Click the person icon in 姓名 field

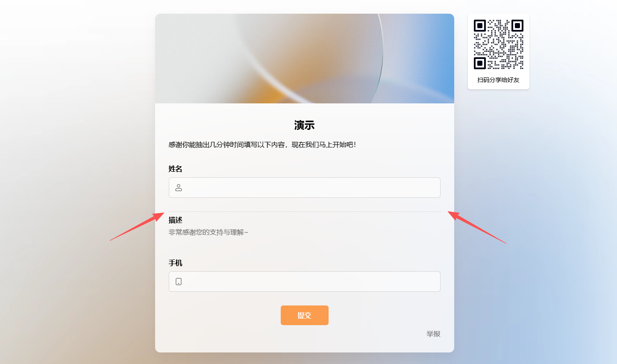coord(179,188)
